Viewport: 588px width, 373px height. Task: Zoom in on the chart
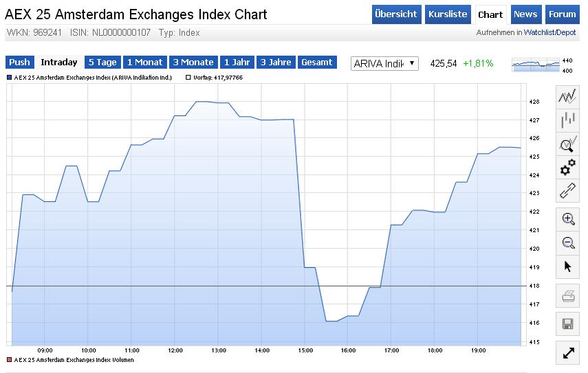click(x=568, y=219)
